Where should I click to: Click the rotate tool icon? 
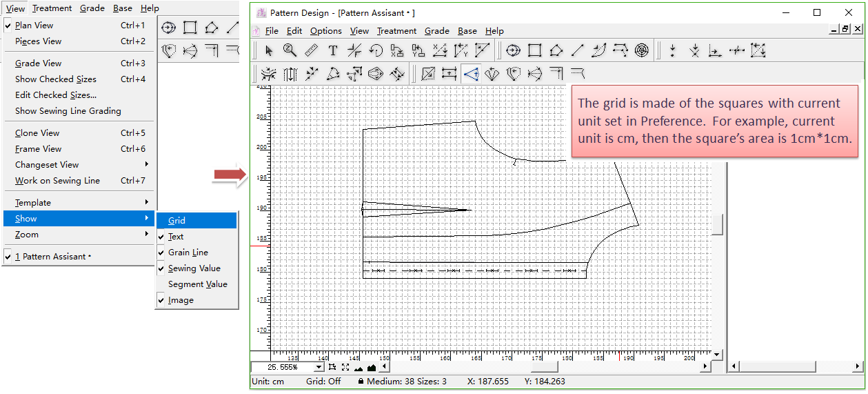pos(376,50)
